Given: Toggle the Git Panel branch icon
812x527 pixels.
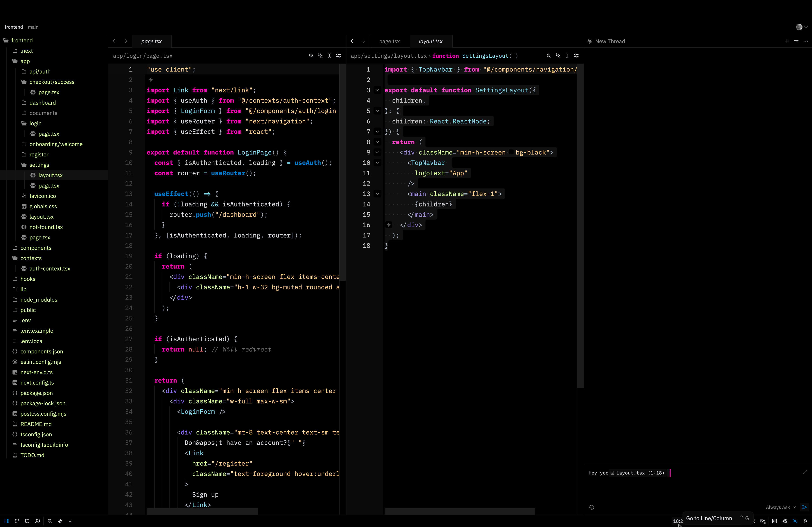Looking at the screenshot, I should point(17,521).
